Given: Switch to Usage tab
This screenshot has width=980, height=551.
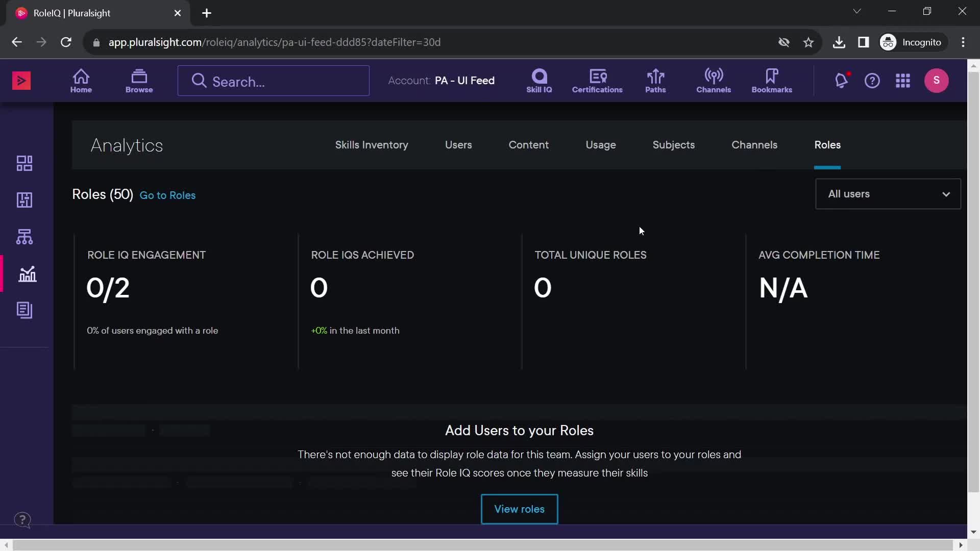Looking at the screenshot, I should click(601, 145).
